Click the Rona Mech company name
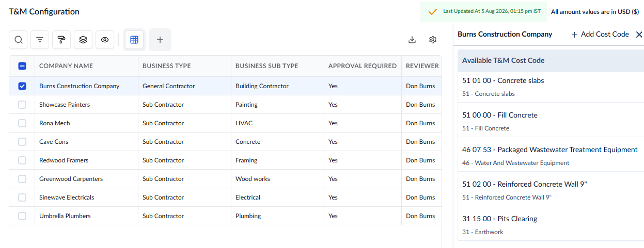644x248 pixels. [55, 123]
